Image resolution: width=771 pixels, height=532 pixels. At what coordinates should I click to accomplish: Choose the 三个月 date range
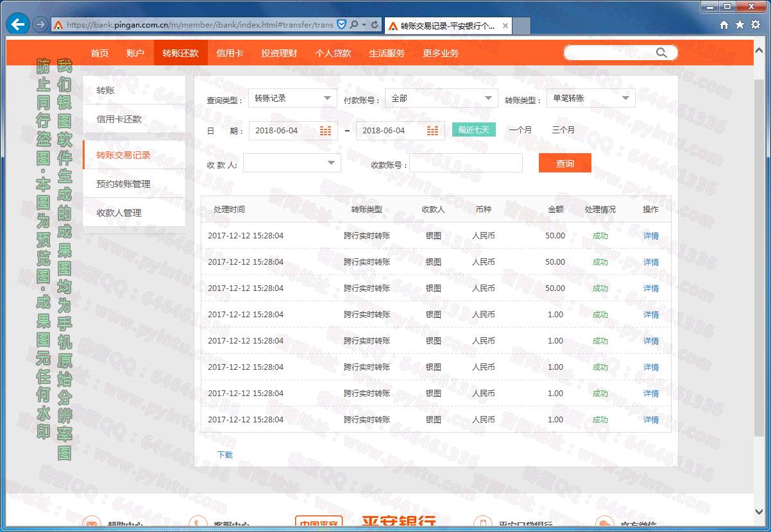(563, 129)
